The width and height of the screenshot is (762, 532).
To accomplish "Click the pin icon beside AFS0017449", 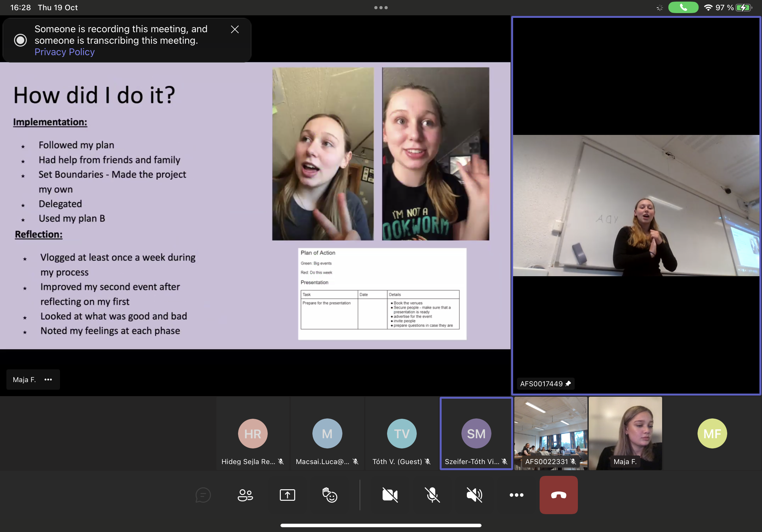I will (x=568, y=383).
